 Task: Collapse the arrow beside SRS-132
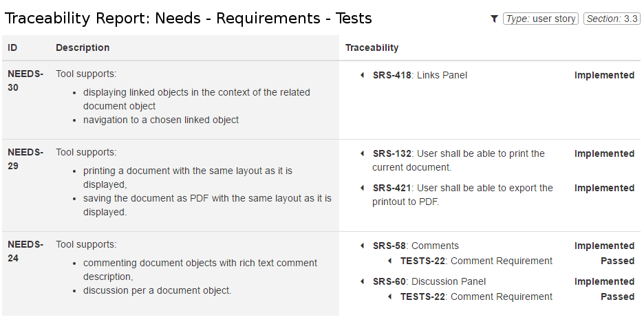pyautogui.click(x=363, y=154)
